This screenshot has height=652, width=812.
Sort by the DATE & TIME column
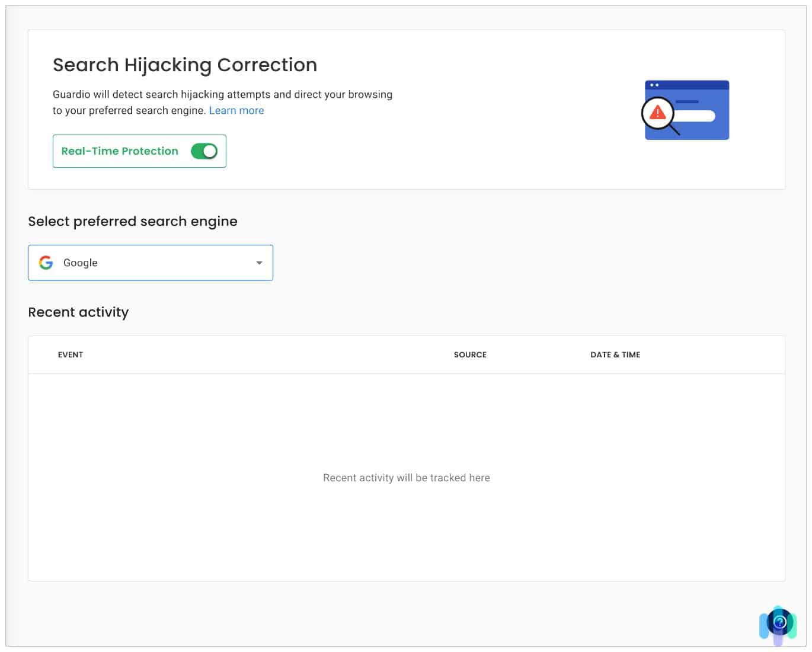(615, 354)
